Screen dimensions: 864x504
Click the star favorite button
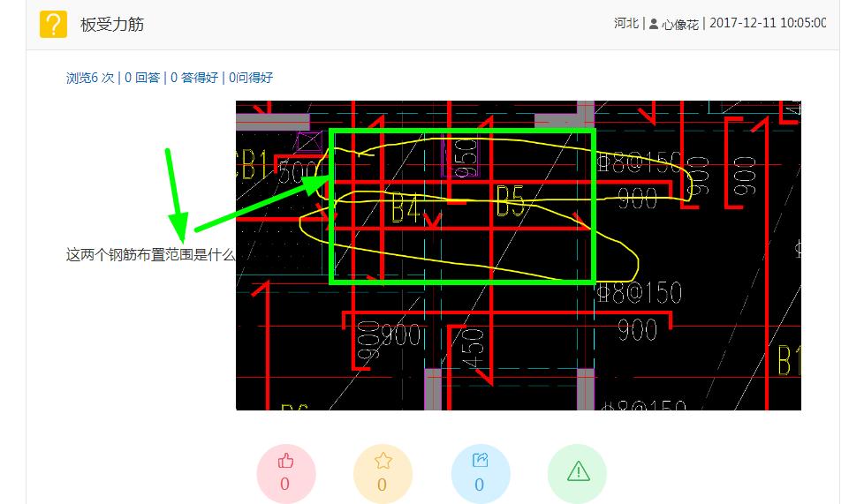point(383,474)
